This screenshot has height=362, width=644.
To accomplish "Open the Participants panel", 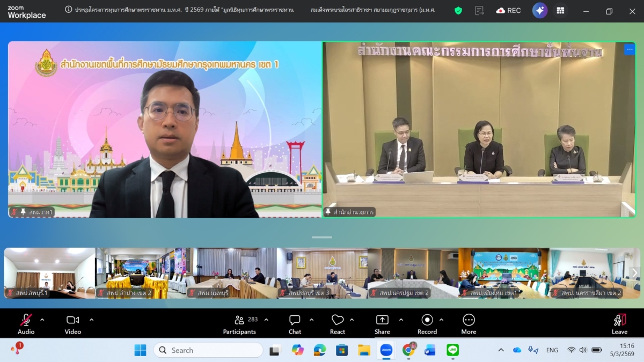I will 239,324.
